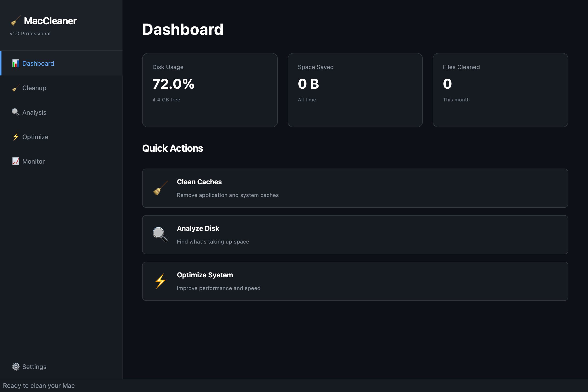Click the red graph Monitor icon

[x=15, y=161]
